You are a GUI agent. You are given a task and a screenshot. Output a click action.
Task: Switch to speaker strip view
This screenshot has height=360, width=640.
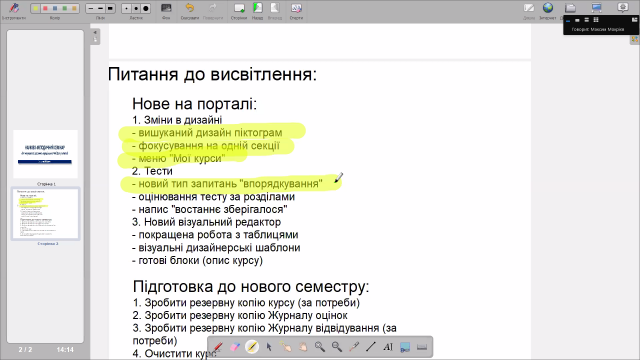click(x=587, y=20)
